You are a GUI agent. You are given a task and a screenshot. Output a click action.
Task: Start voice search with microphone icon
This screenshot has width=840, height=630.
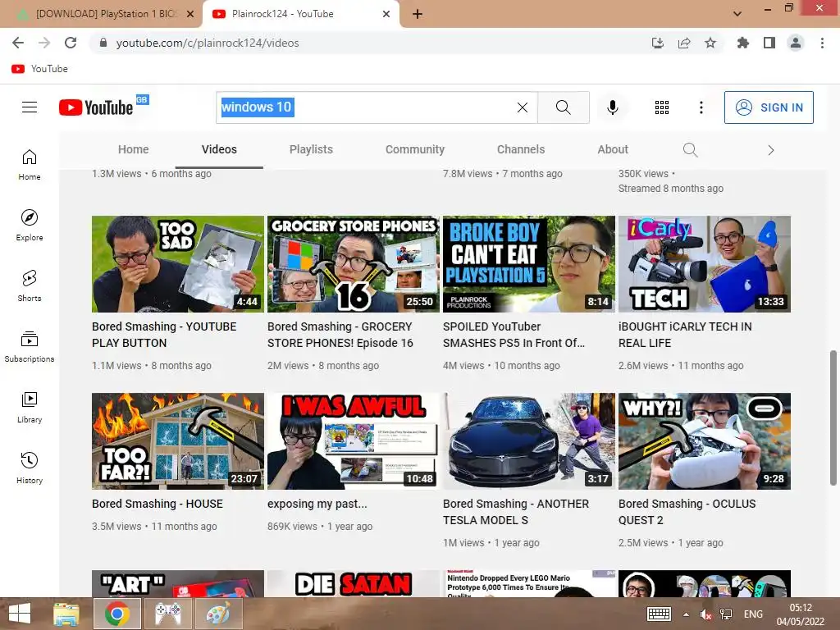(x=612, y=107)
